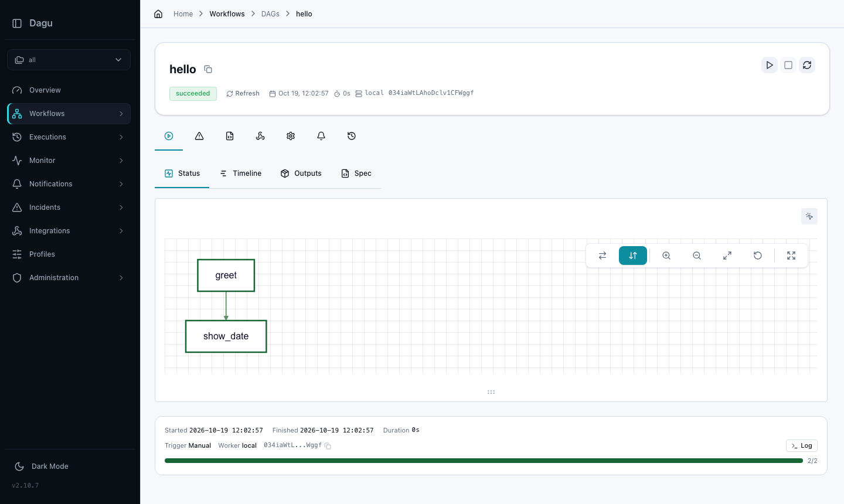
Task: Go to DAGs breadcrumb link
Action: pyautogui.click(x=270, y=14)
